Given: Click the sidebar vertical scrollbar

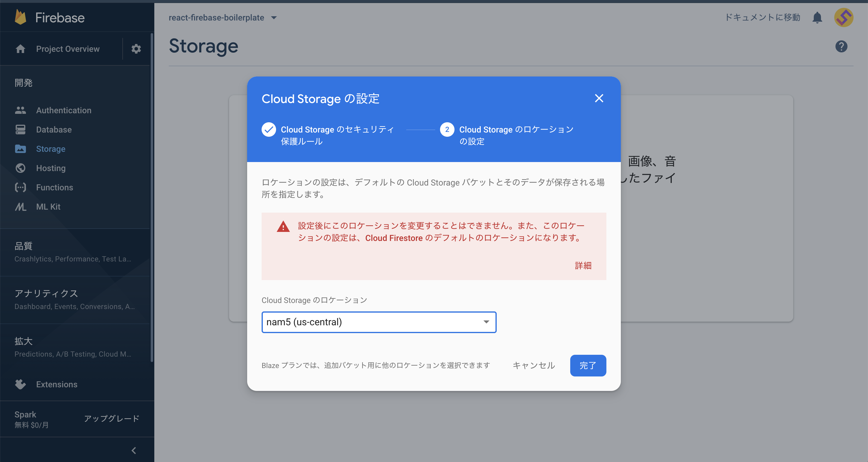Looking at the screenshot, I should pyautogui.click(x=152, y=198).
